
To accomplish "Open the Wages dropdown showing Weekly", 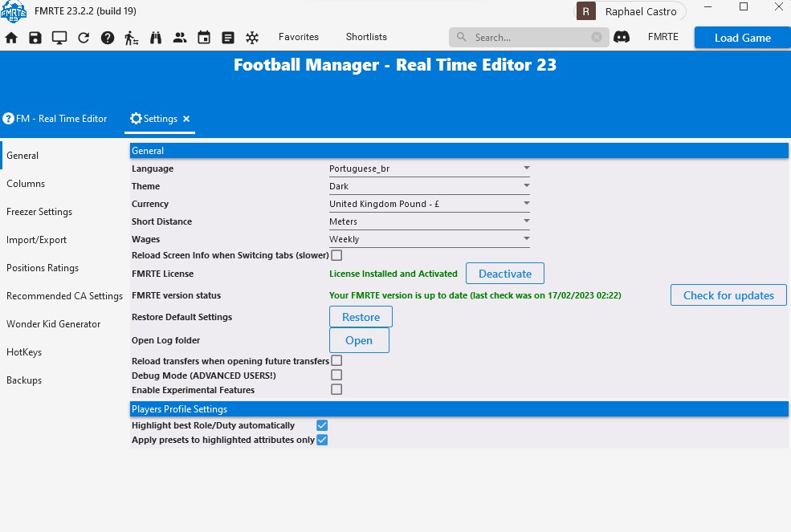I will pyautogui.click(x=430, y=239).
